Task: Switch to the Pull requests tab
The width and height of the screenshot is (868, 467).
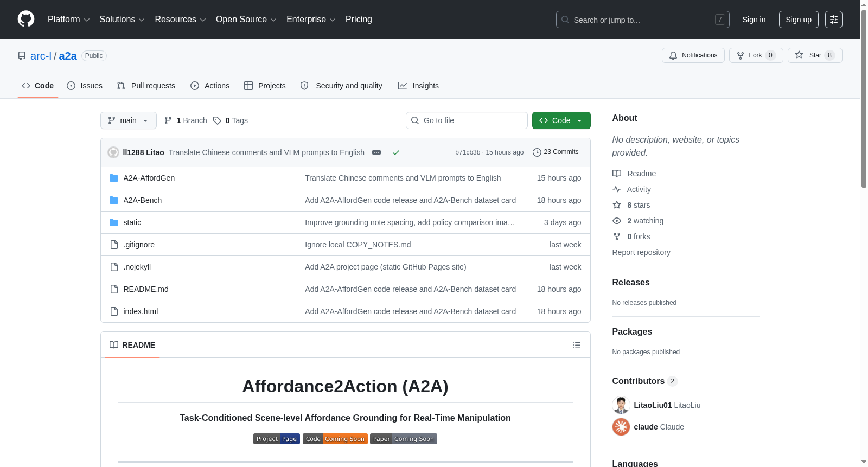Action: coord(146,86)
